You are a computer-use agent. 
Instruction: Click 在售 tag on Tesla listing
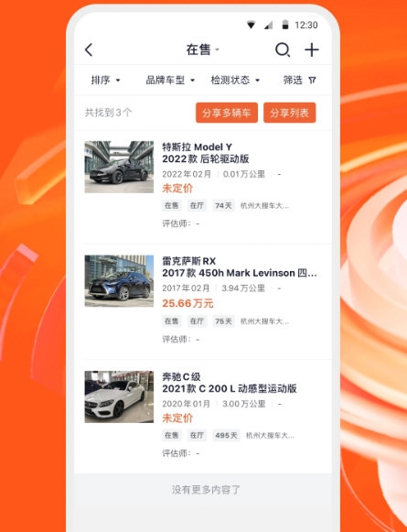point(171,206)
